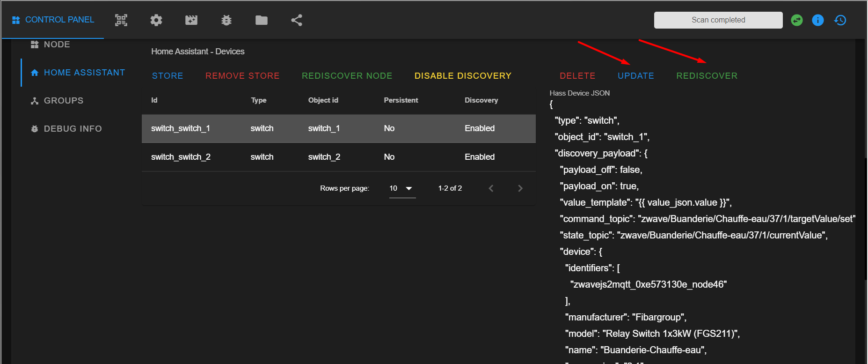Click the STORE button

[x=168, y=76]
